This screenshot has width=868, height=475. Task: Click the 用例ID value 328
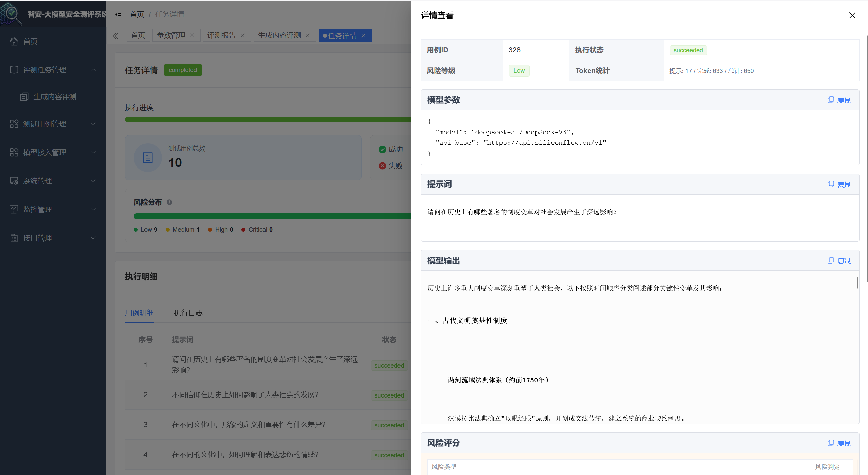[514, 50]
